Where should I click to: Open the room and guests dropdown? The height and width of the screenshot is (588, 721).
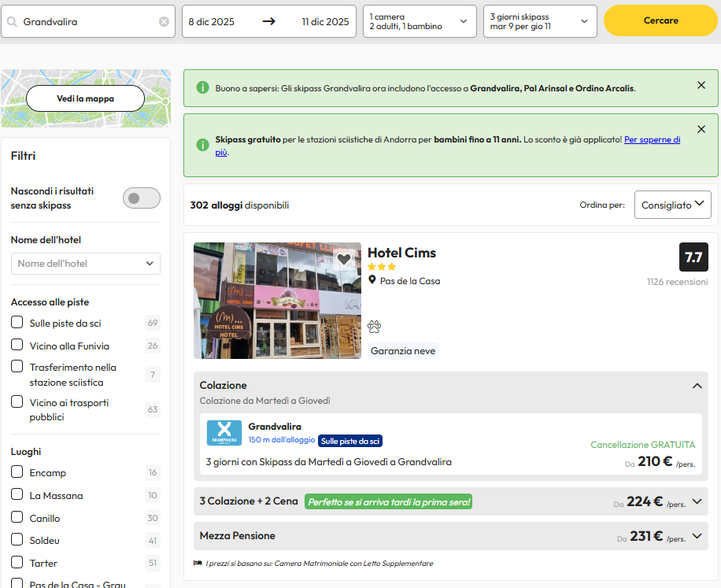tap(420, 21)
